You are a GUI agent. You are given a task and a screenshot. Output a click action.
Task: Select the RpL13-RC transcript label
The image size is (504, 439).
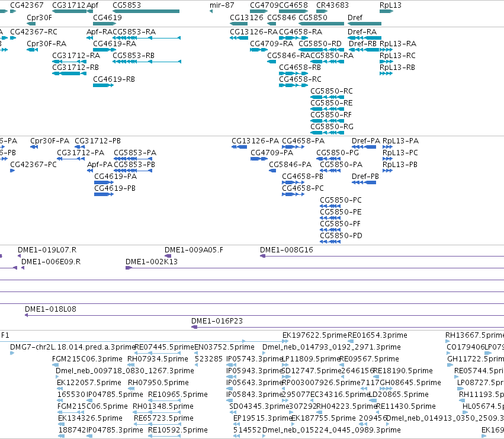point(397,56)
